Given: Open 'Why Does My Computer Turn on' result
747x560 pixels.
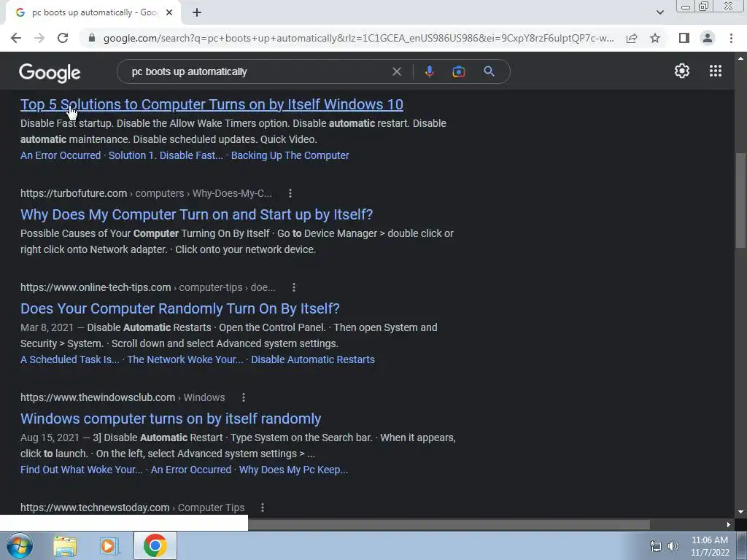Looking at the screenshot, I should click(x=196, y=214).
